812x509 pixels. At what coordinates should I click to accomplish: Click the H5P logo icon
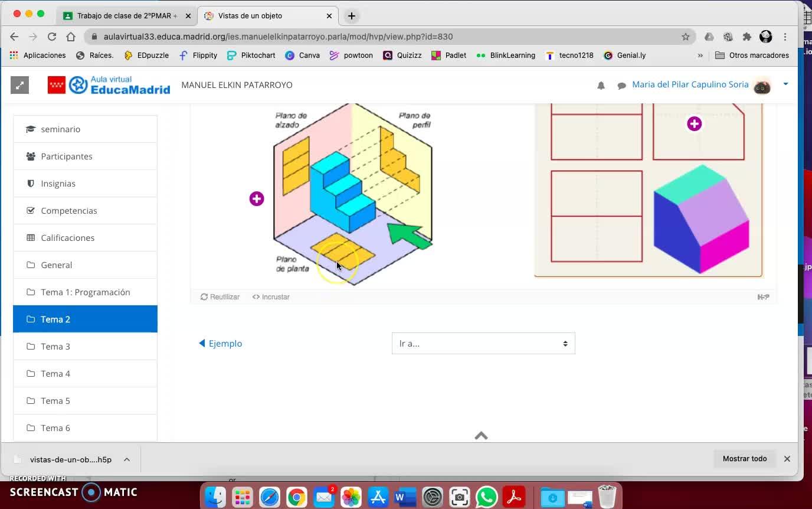point(763,297)
